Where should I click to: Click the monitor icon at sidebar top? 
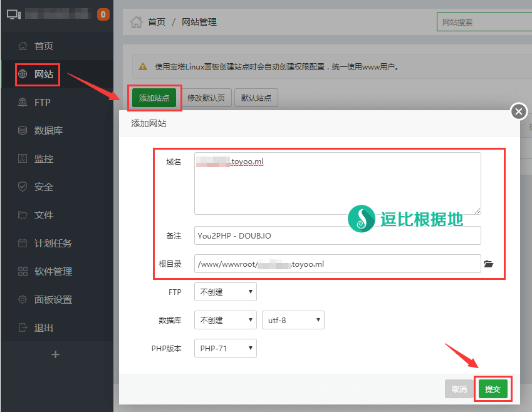click(x=13, y=14)
